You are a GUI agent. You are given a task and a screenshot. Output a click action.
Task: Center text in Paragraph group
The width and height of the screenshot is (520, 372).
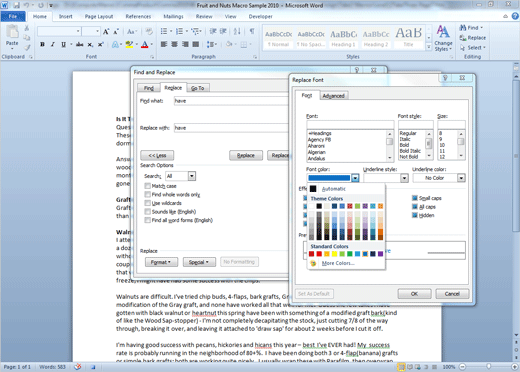pyautogui.click(x=174, y=44)
